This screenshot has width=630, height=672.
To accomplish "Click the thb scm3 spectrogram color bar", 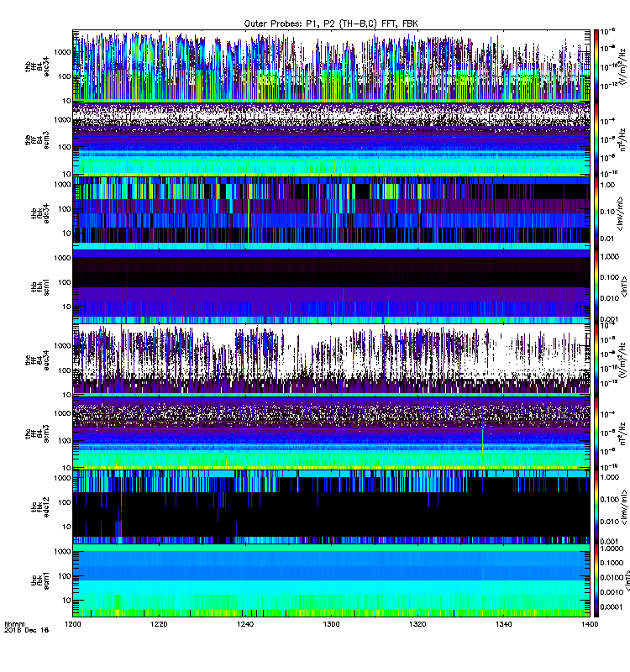I will pos(596,139).
